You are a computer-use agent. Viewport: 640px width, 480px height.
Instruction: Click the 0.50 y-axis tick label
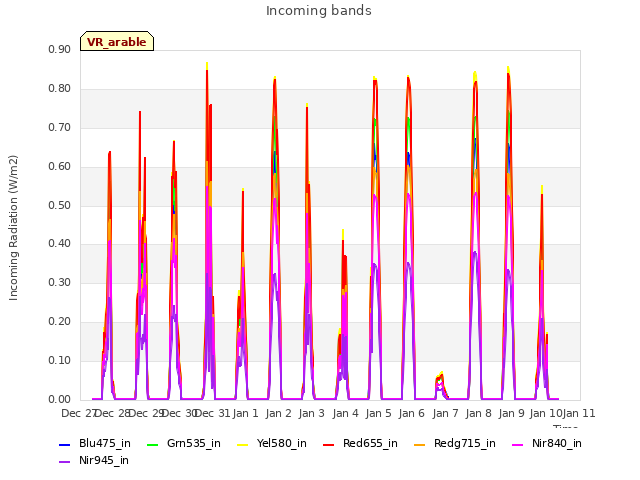pos(60,205)
